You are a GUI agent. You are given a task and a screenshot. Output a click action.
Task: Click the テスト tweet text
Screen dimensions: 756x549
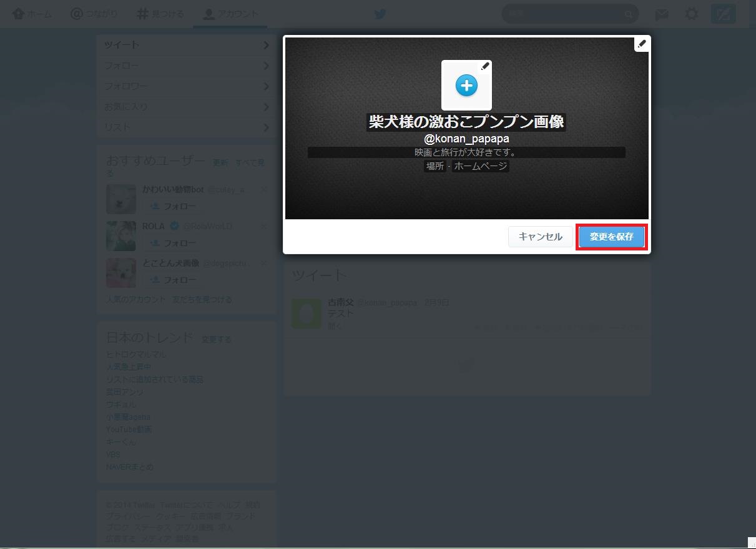click(x=341, y=314)
